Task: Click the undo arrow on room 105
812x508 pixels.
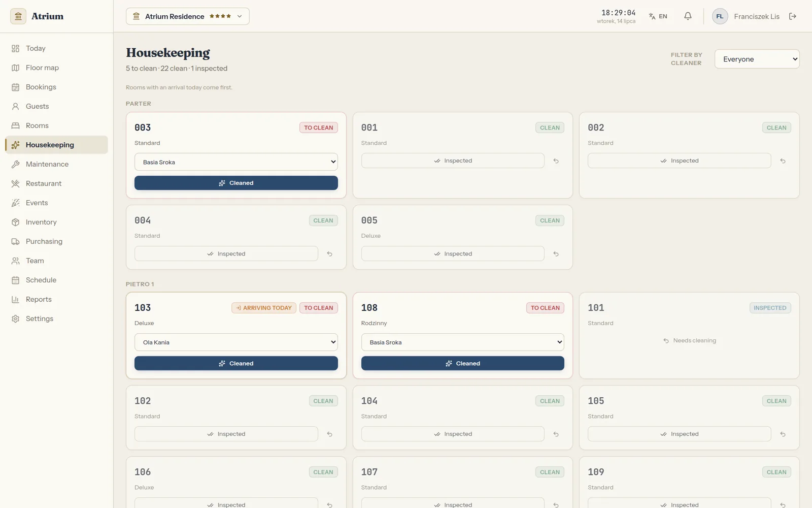Action: [783, 434]
